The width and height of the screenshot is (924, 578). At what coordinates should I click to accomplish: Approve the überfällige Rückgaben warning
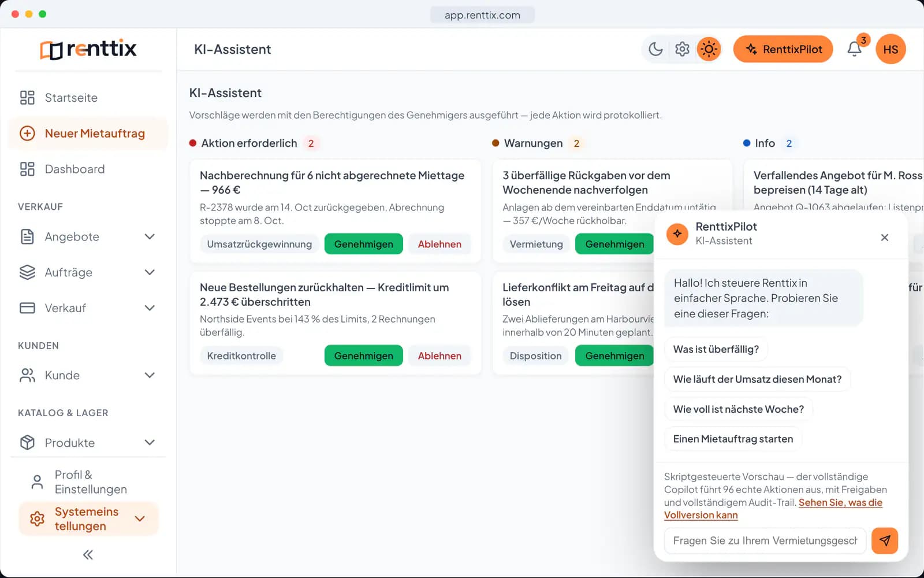click(614, 244)
